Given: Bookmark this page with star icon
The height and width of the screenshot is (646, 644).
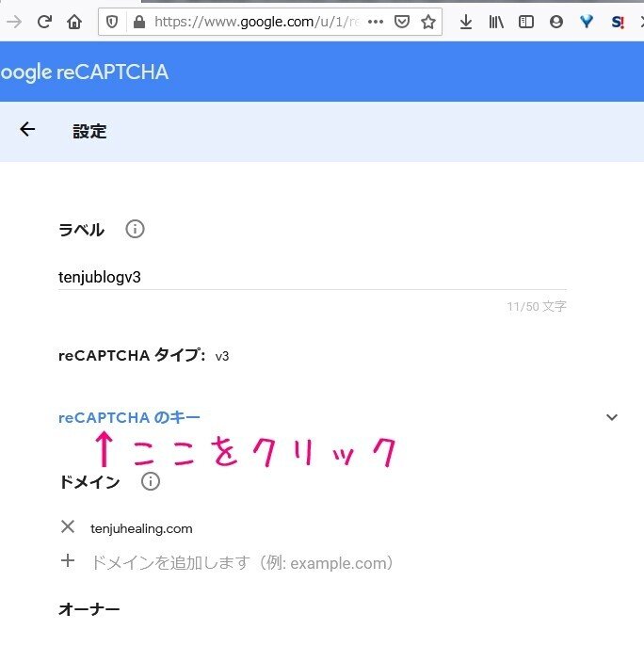Looking at the screenshot, I should coord(428,22).
